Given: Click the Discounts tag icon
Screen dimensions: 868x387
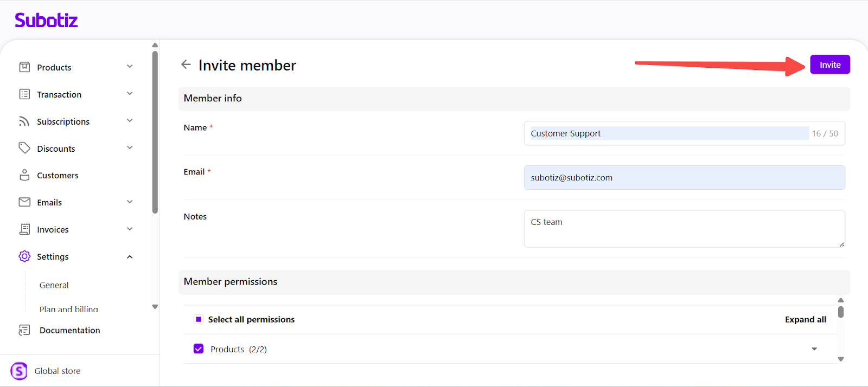Looking at the screenshot, I should click(x=24, y=148).
